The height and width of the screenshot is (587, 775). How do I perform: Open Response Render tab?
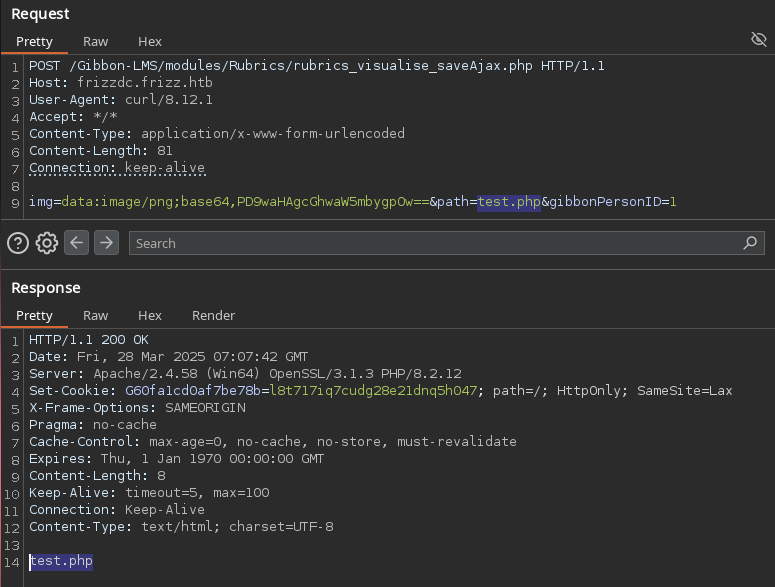click(x=214, y=315)
